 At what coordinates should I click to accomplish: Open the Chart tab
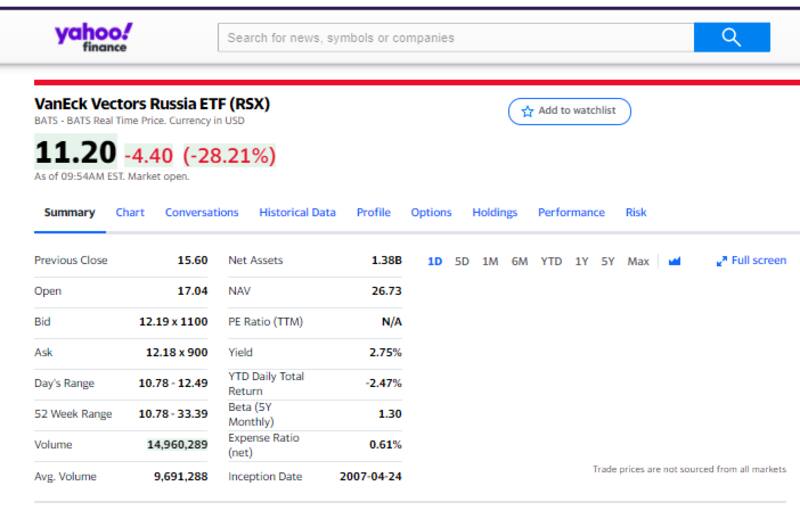pos(130,212)
